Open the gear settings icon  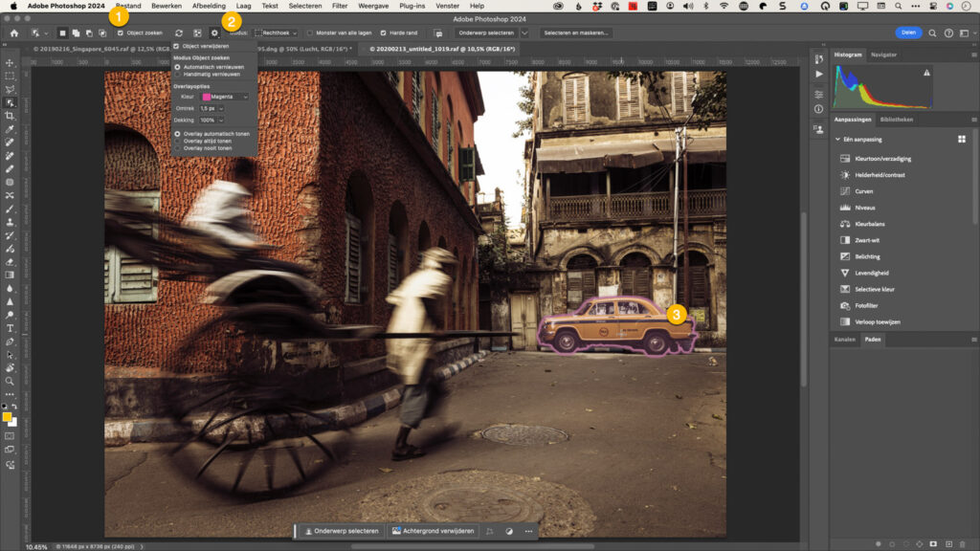214,33
